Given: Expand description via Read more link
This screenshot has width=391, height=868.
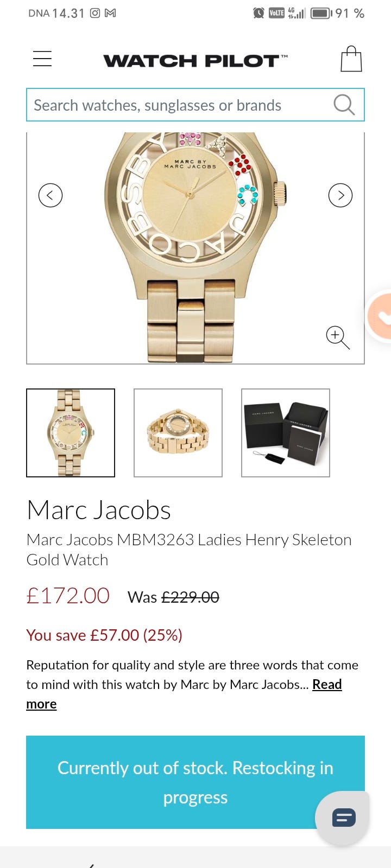Looking at the screenshot, I should [184, 694].
